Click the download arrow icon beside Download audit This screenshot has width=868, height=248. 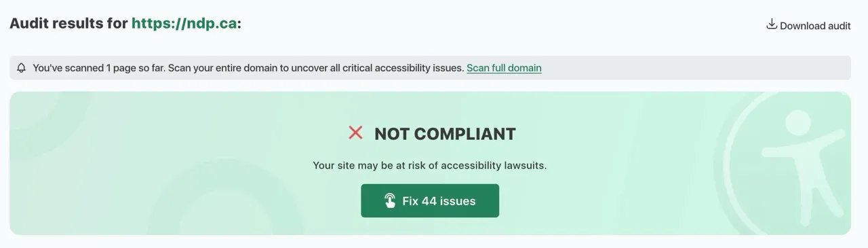pyautogui.click(x=771, y=24)
